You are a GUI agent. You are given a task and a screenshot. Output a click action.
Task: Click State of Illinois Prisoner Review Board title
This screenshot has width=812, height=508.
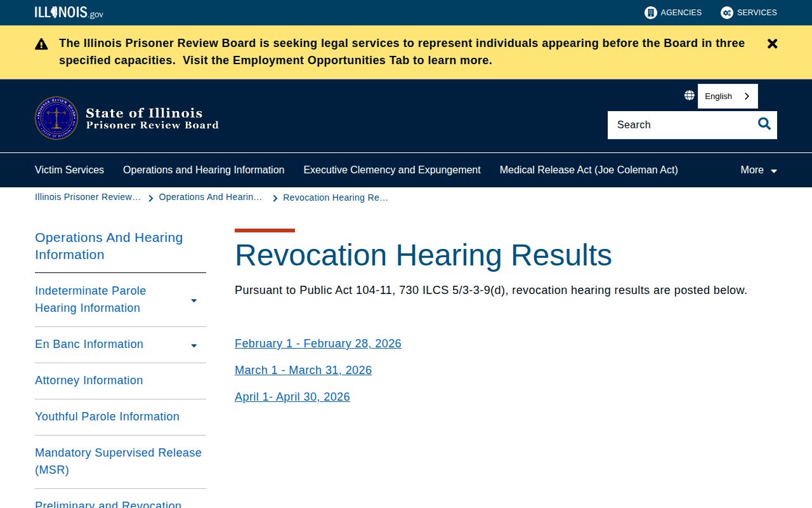pyautogui.click(x=152, y=118)
